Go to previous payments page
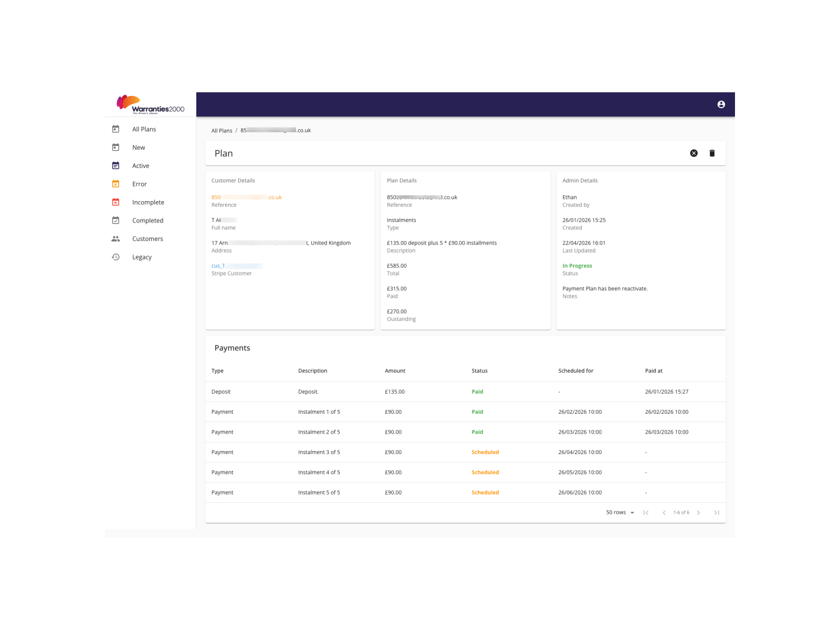Screen dimensions: 840x630 pyautogui.click(x=664, y=513)
